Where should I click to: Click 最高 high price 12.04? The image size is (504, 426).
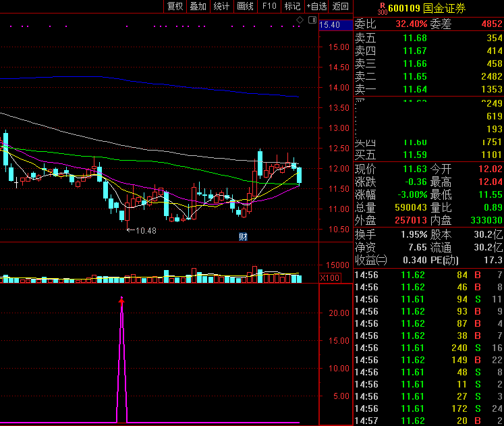tap(491, 182)
